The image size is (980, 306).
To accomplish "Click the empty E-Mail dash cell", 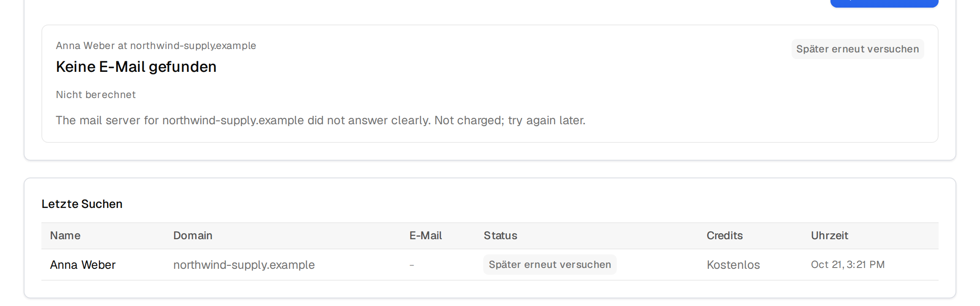I will (x=412, y=265).
